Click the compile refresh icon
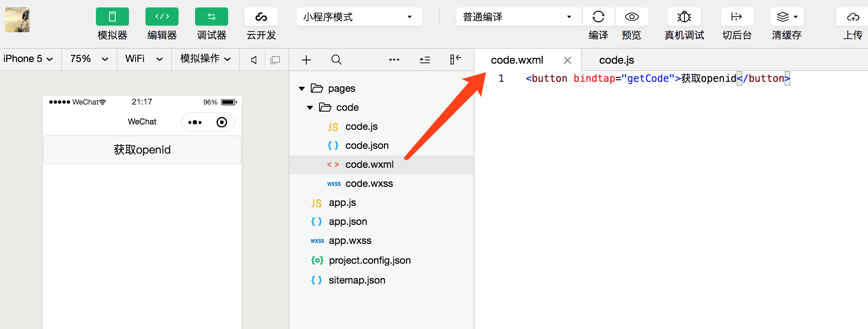 click(x=598, y=17)
